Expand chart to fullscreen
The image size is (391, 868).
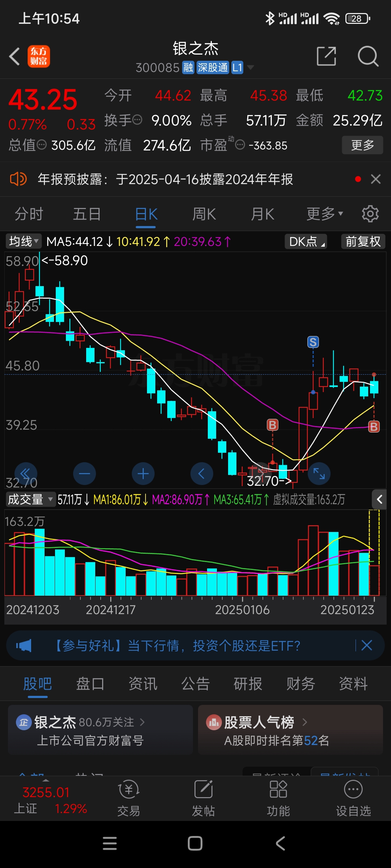tap(319, 473)
